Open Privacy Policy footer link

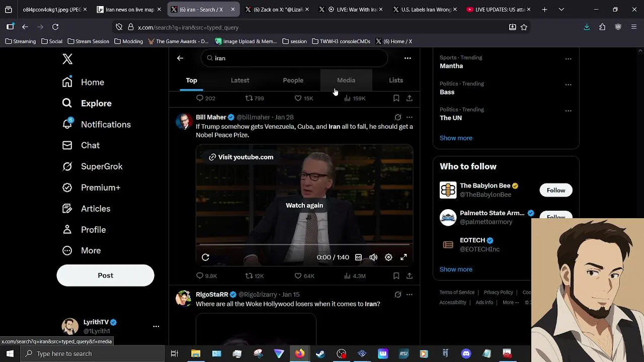(498, 293)
